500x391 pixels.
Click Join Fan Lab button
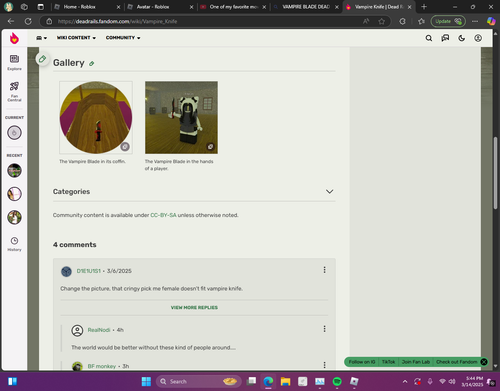click(x=416, y=362)
